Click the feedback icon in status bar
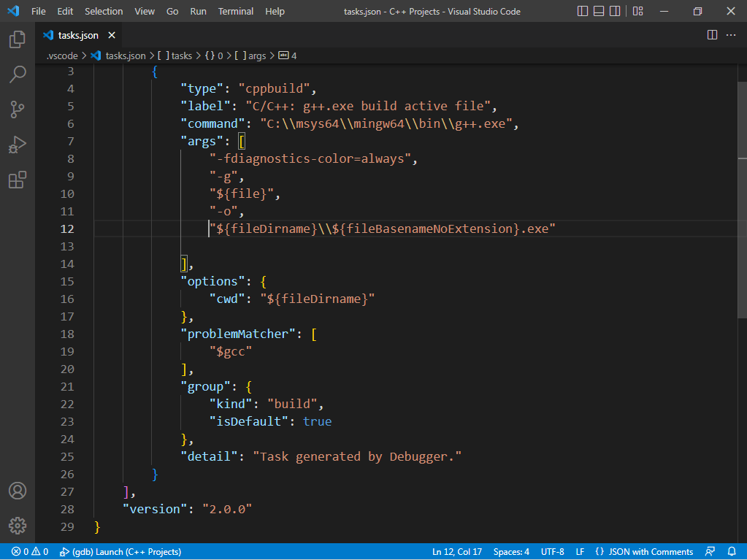Image resolution: width=747 pixels, height=560 pixels. (710, 551)
